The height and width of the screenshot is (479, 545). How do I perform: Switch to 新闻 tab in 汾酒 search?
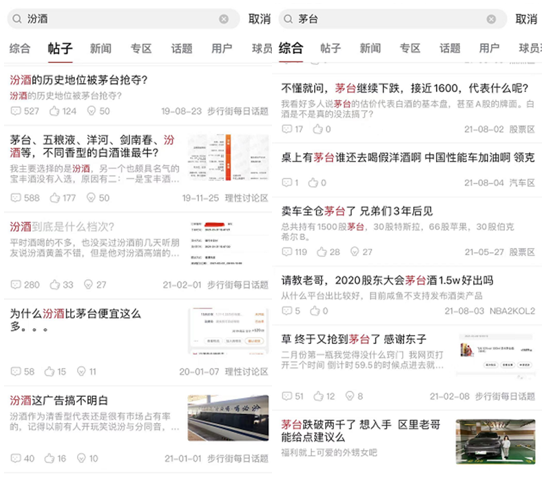coord(101,48)
